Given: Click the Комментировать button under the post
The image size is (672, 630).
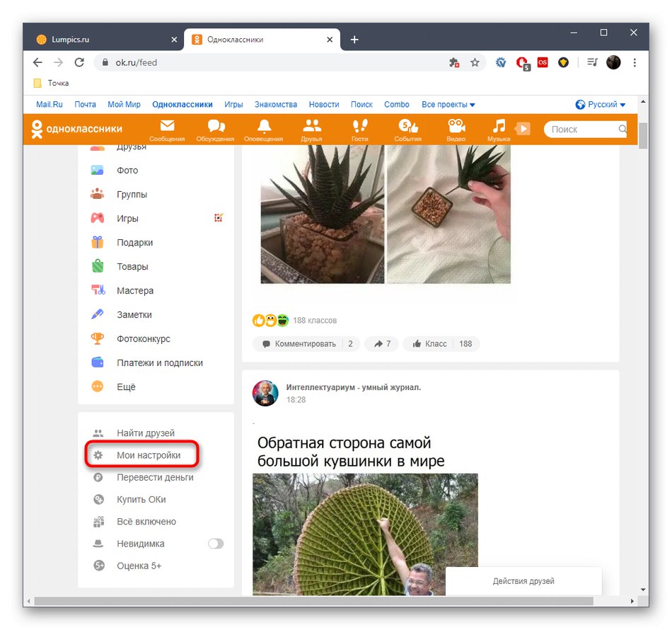Looking at the screenshot, I should (306, 343).
